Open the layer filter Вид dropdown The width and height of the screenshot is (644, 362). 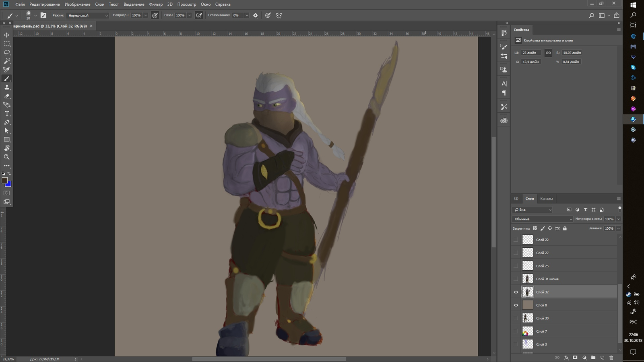(532, 210)
